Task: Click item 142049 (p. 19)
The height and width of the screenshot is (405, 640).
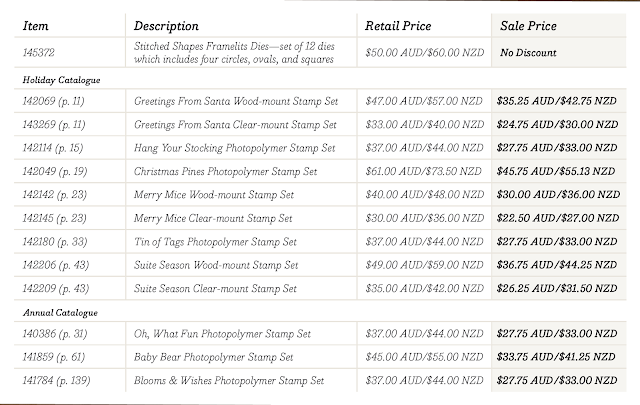Action: 55,171
